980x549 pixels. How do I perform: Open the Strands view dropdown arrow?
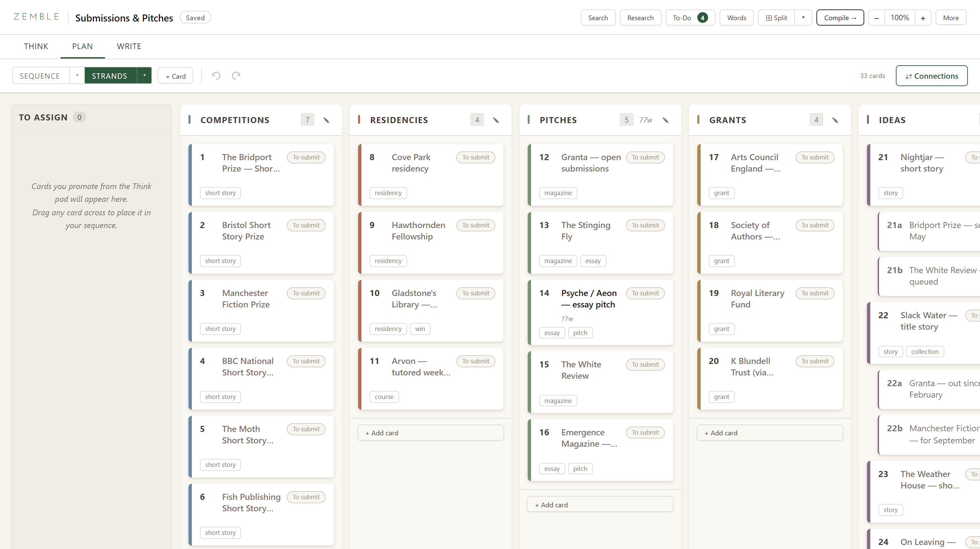pos(144,75)
